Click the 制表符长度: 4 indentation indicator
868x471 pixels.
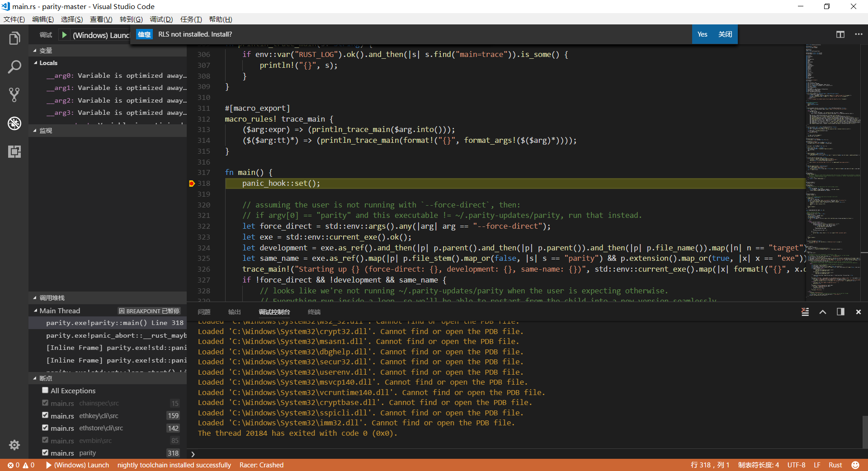click(758, 465)
